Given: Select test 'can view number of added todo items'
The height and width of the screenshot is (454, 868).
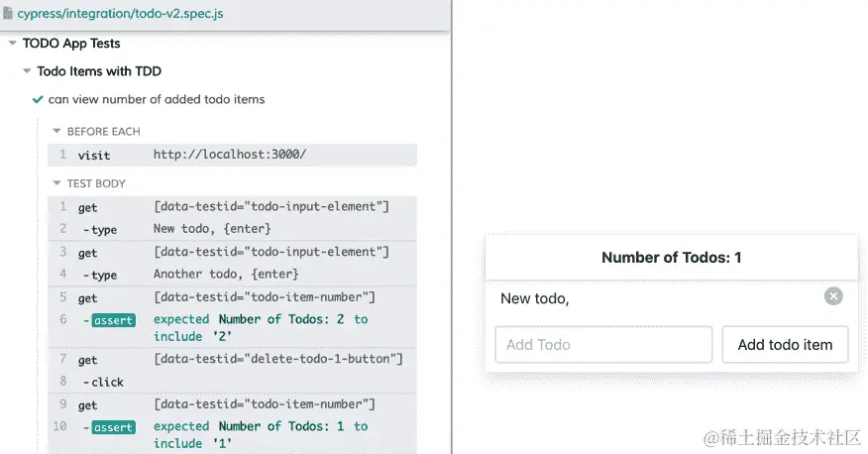Looking at the screenshot, I should [157, 99].
